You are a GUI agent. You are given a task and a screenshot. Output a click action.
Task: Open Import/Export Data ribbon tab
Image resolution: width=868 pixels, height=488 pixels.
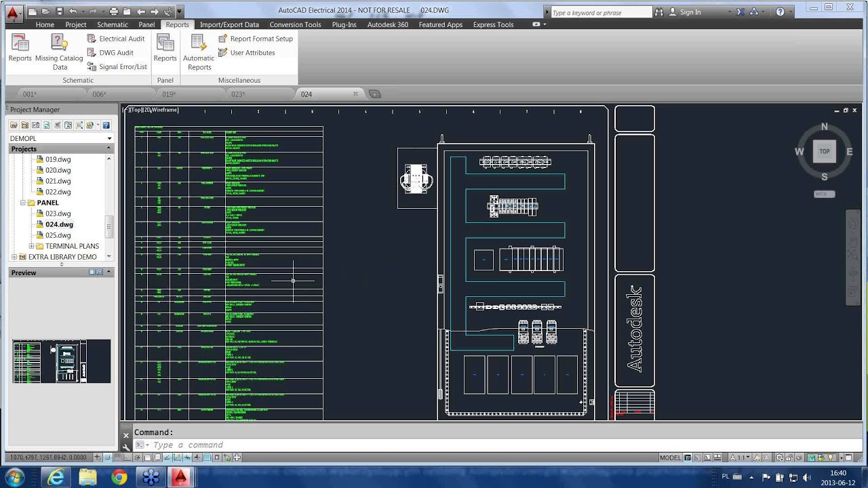tap(229, 24)
